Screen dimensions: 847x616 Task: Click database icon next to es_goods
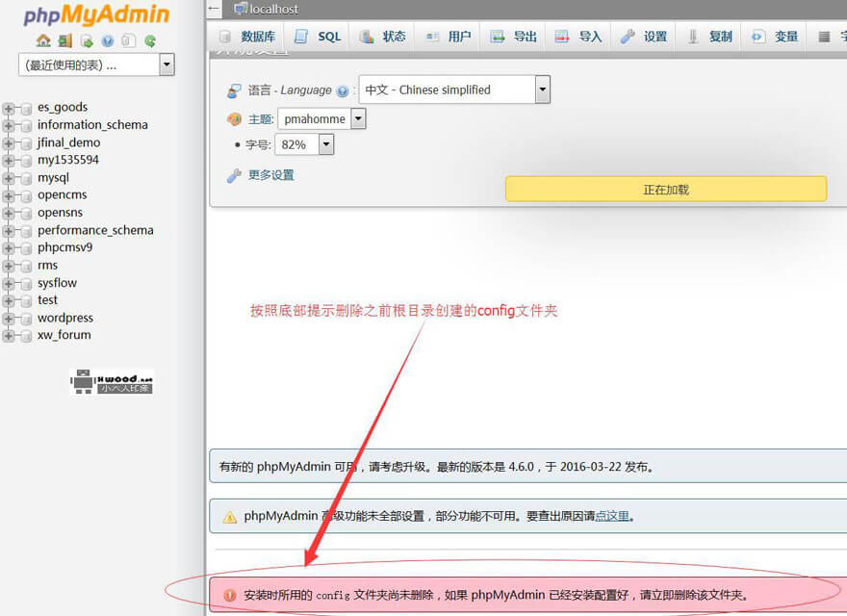pos(26,108)
